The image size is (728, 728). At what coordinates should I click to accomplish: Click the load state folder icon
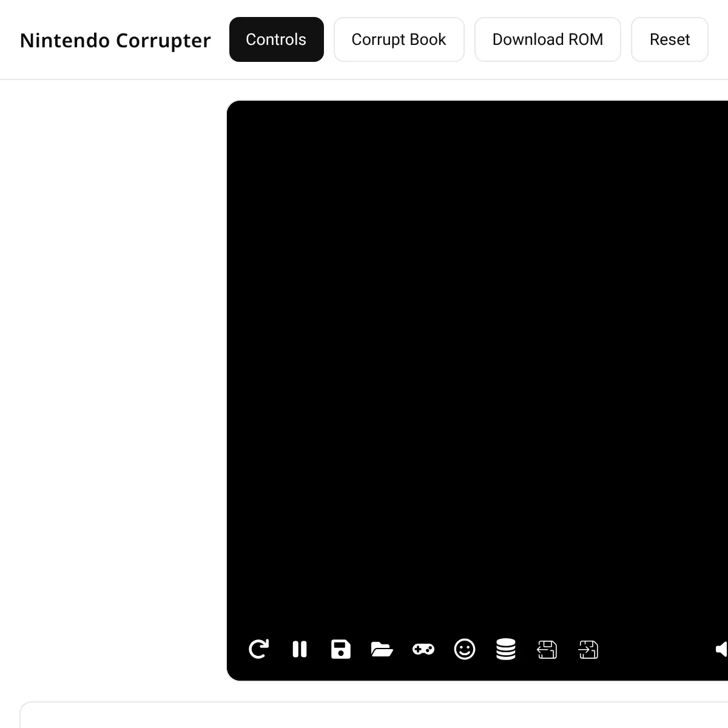click(x=382, y=649)
